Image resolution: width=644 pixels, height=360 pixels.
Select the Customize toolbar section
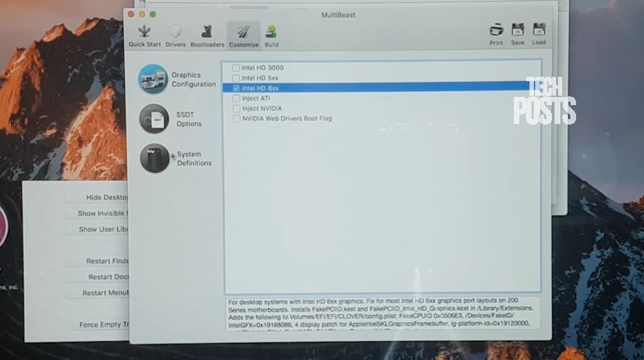coord(243,36)
